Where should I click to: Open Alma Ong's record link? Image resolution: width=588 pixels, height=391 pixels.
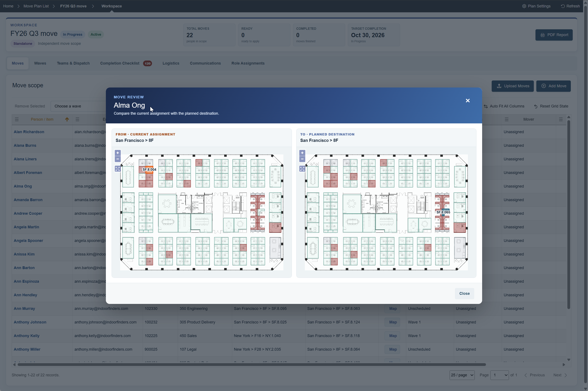(x=23, y=186)
